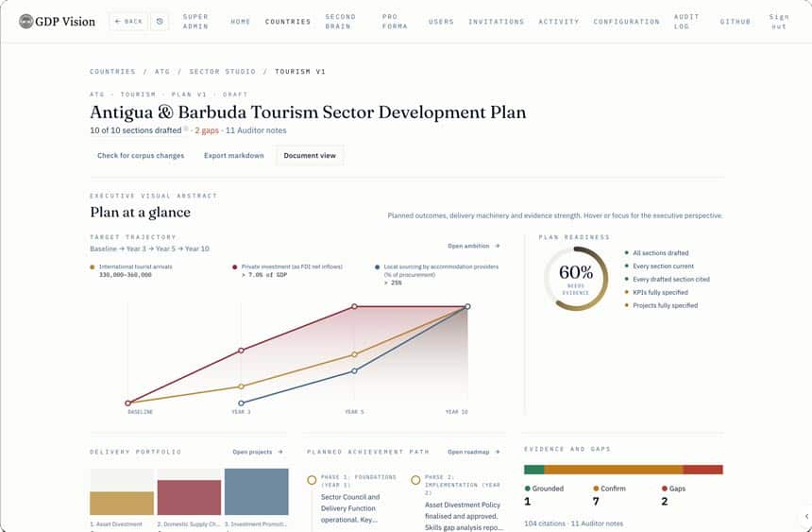The height and width of the screenshot is (532, 812).
Task: Open the GitHub nav link
Action: pyautogui.click(x=736, y=21)
